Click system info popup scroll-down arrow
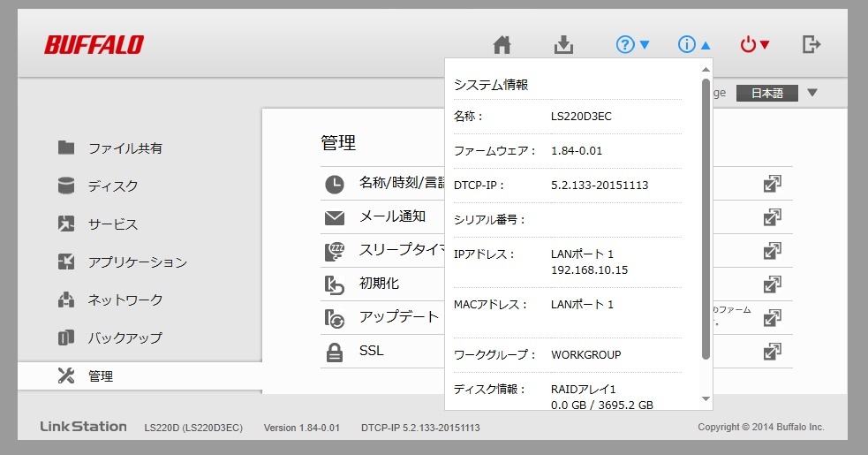The image size is (868, 455). coord(706,398)
